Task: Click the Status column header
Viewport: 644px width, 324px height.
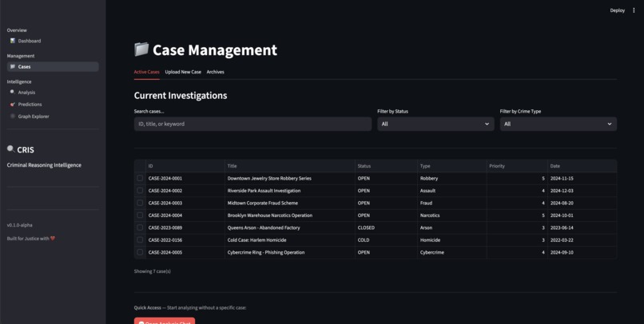Action: click(x=386, y=166)
